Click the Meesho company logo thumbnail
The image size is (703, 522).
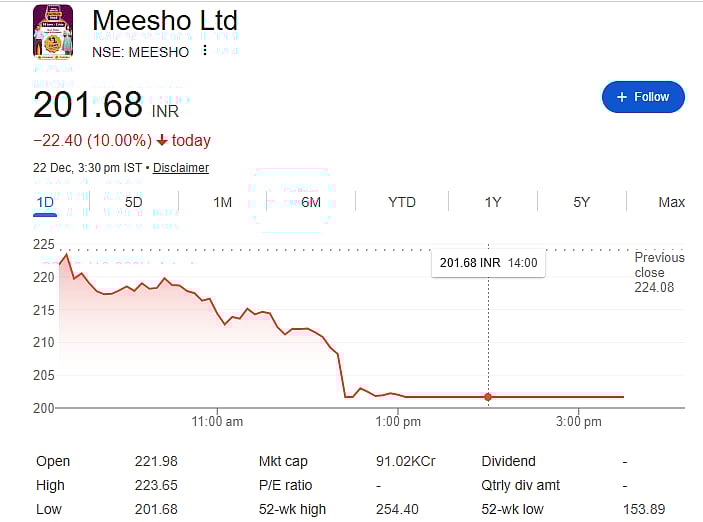[52, 33]
